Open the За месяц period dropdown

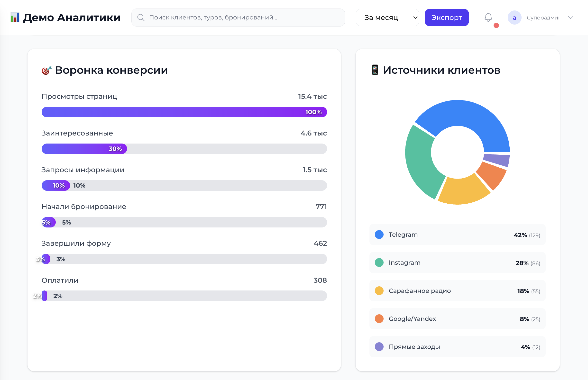tap(387, 17)
